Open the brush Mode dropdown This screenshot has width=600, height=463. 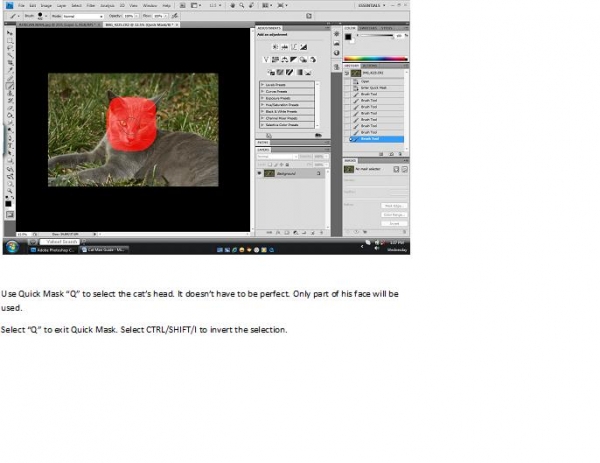tap(83, 16)
